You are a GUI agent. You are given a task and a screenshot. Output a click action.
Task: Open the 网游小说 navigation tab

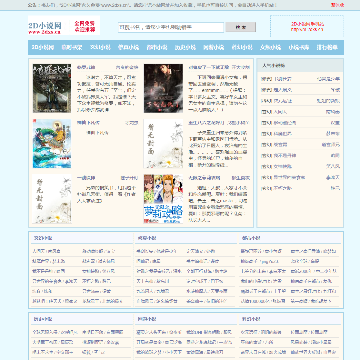point(213,47)
